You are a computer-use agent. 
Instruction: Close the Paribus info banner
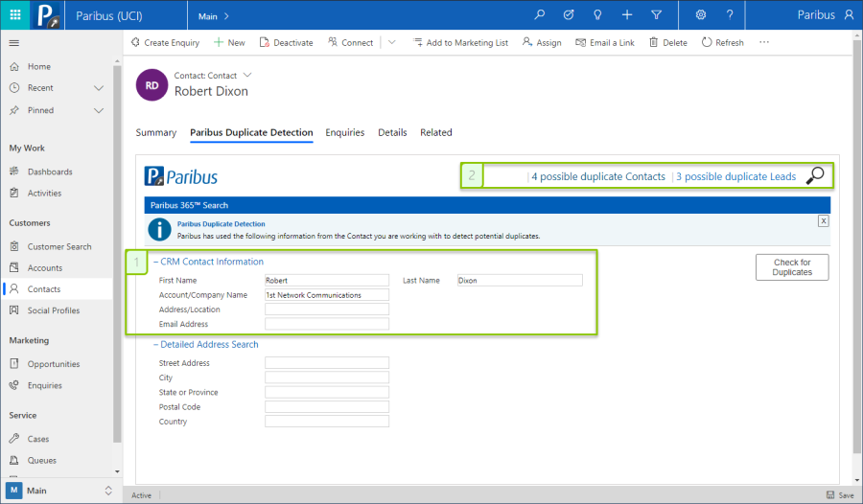824,221
